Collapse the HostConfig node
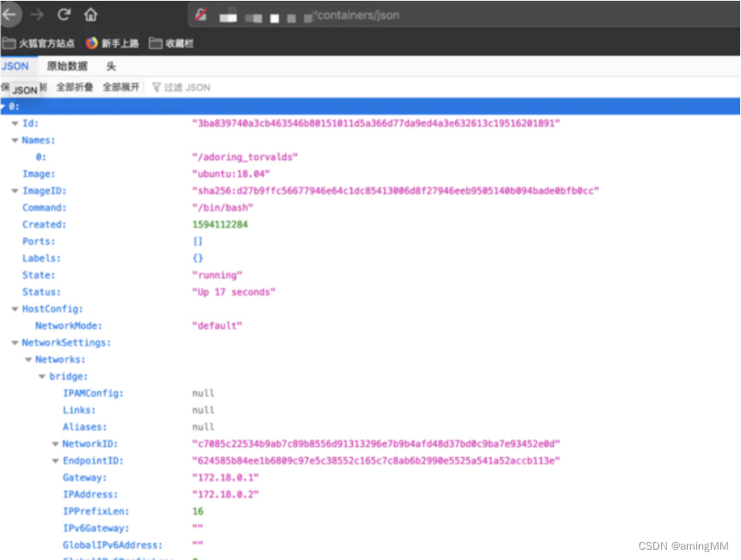 click(x=15, y=309)
